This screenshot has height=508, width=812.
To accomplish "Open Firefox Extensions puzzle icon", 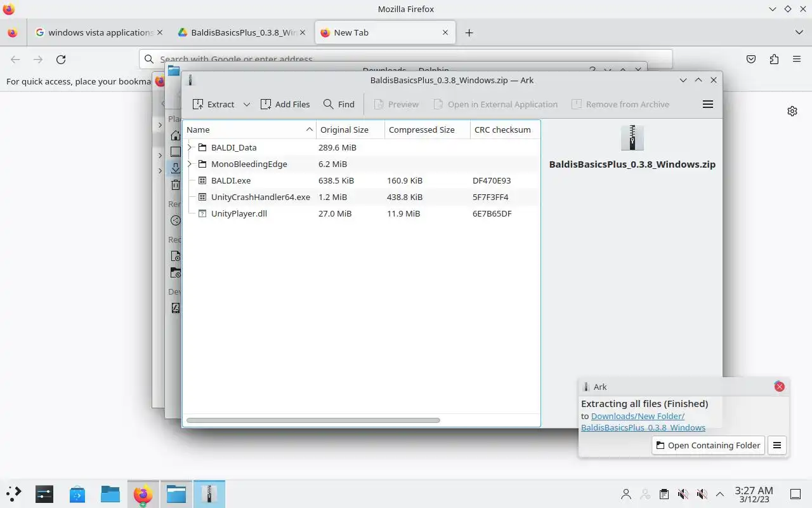I will pyautogui.click(x=774, y=59).
